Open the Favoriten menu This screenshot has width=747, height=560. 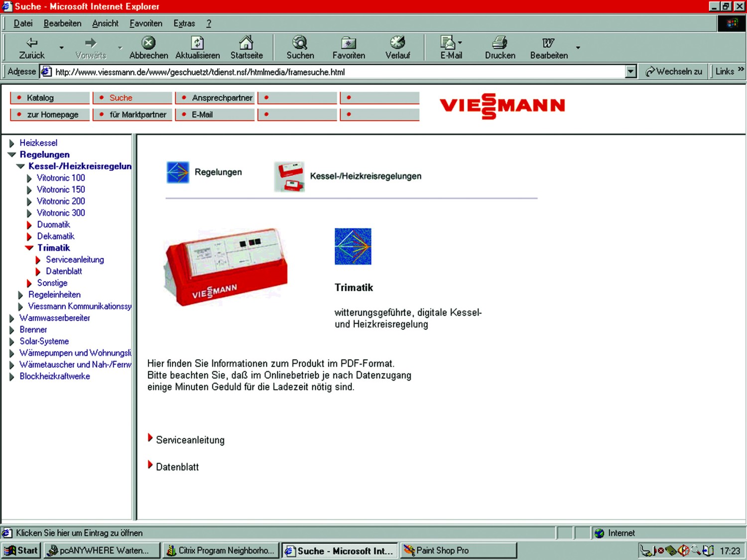click(146, 23)
